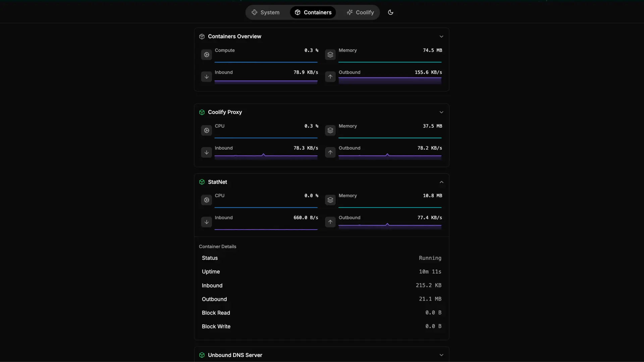Click the green Unbound DNS Server cube icon
The height and width of the screenshot is (362, 644).
pos(202,355)
